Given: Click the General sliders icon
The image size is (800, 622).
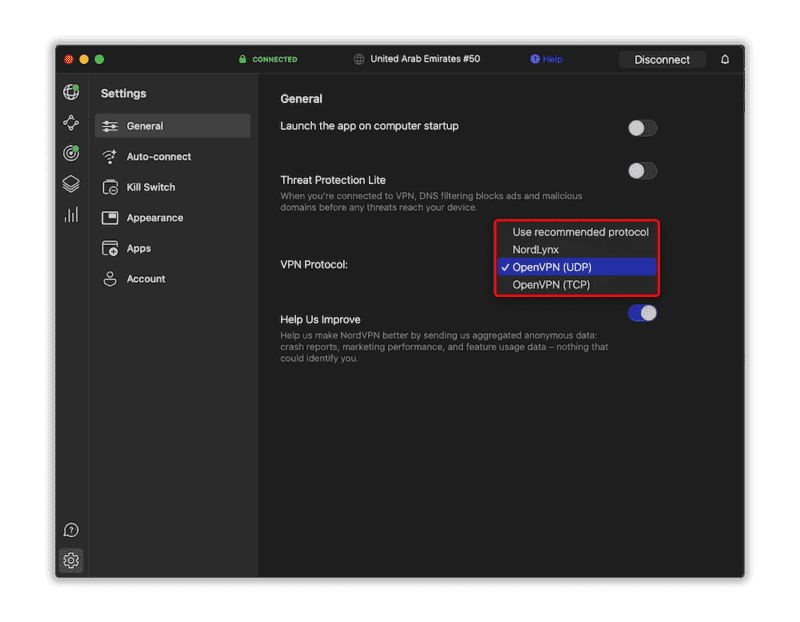Looking at the screenshot, I should point(110,126).
